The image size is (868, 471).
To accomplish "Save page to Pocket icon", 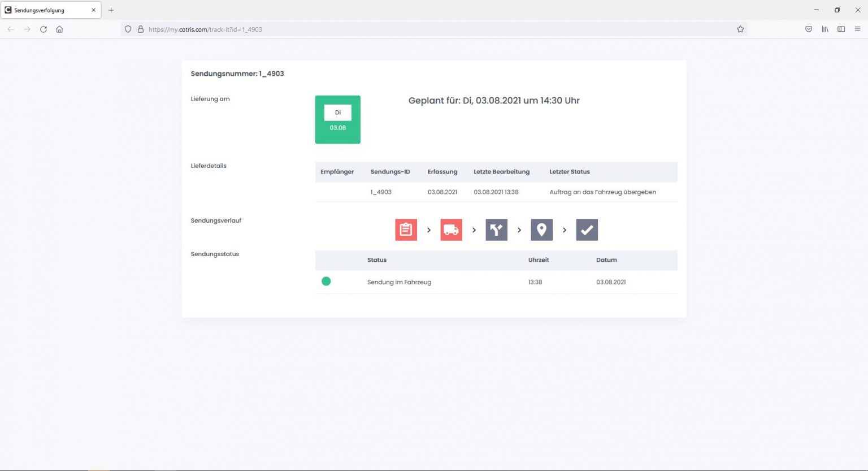I will click(809, 29).
